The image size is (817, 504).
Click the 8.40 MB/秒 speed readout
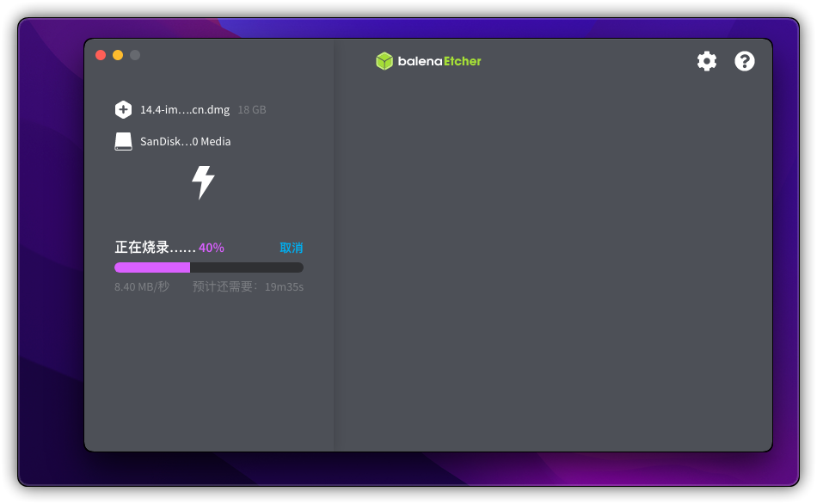(x=142, y=286)
